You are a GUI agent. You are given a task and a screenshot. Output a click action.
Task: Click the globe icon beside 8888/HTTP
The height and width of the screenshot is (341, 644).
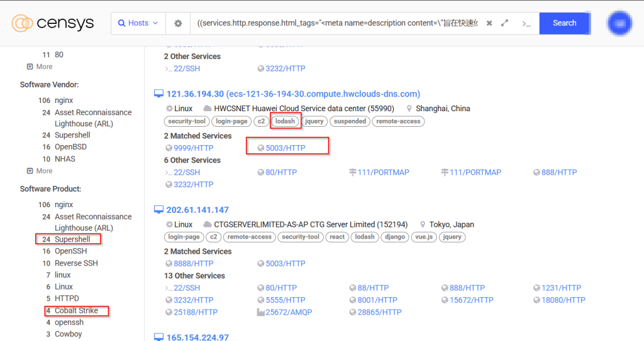click(169, 264)
